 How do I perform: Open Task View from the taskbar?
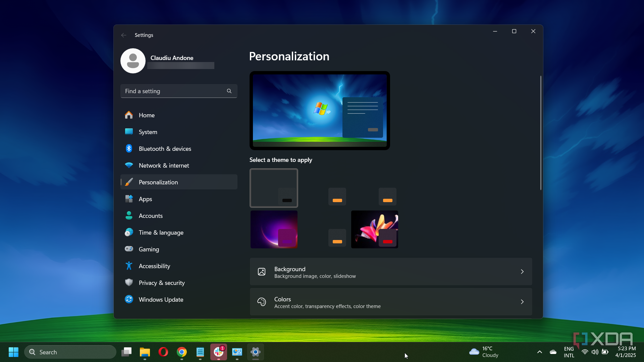(x=126, y=352)
